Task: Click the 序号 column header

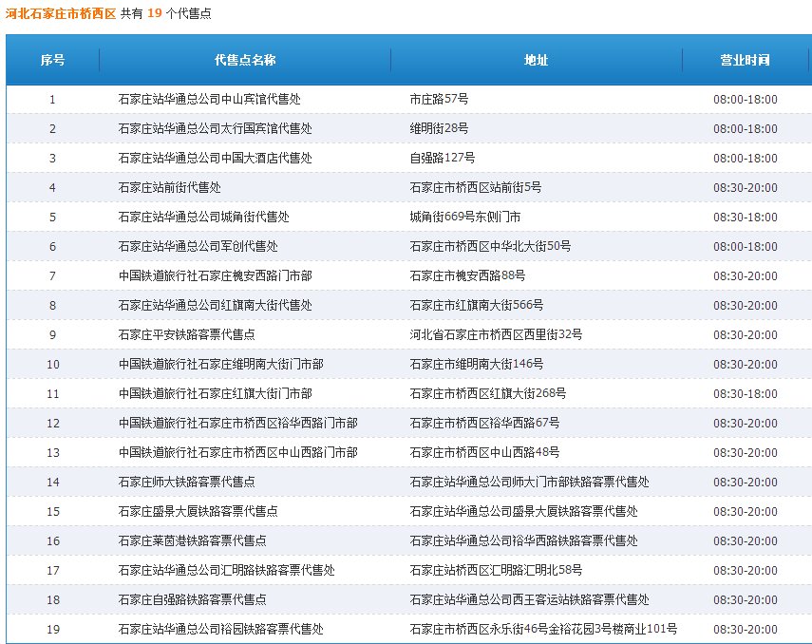Action: pos(52,59)
